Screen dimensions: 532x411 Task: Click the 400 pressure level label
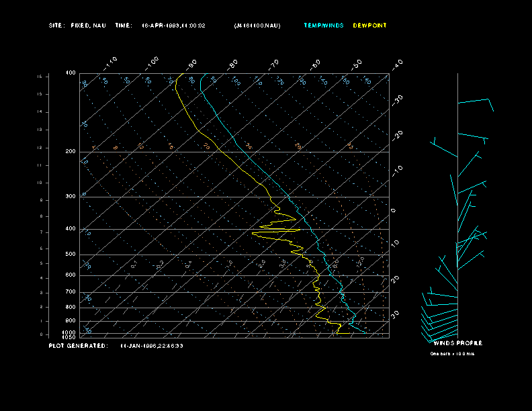[x=70, y=229]
